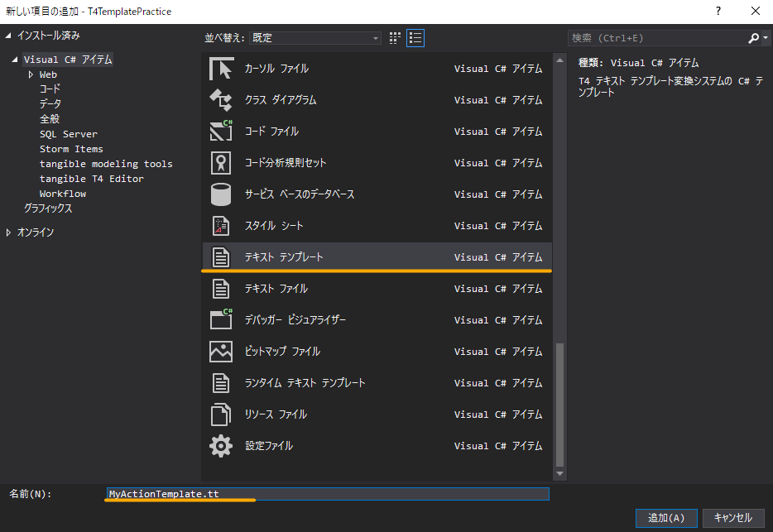This screenshot has width=773, height=532.
Task: Click the ビットマップ ファイル picture icon
Action: [221, 352]
